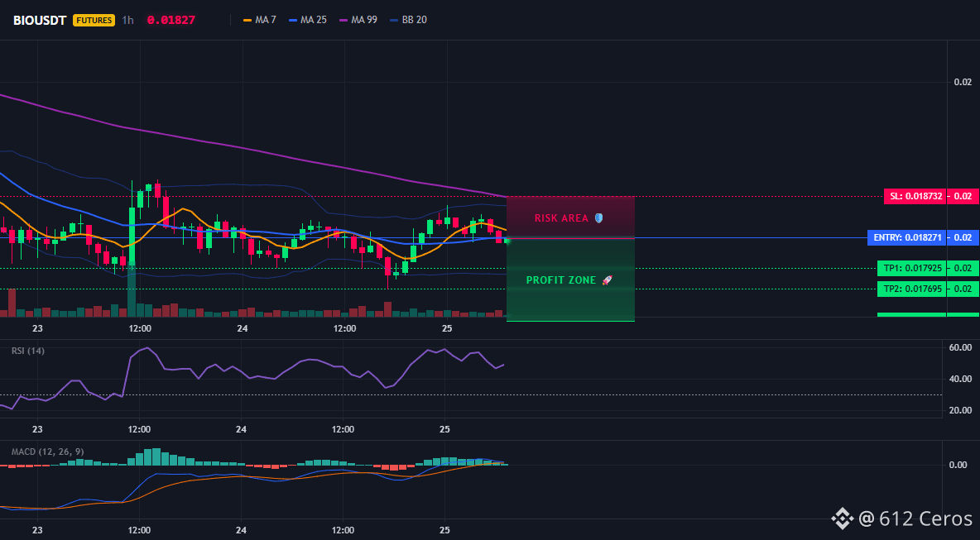Click the PROFIT ZONE green area
Image resolution: width=980 pixels, height=540 pixels.
coord(570,280)
